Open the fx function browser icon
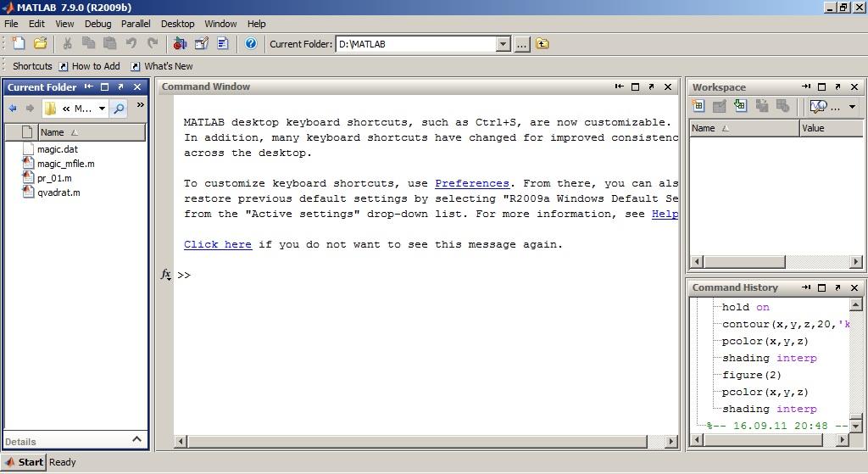This screenshot has height=474, width=868. click(165, 274)
